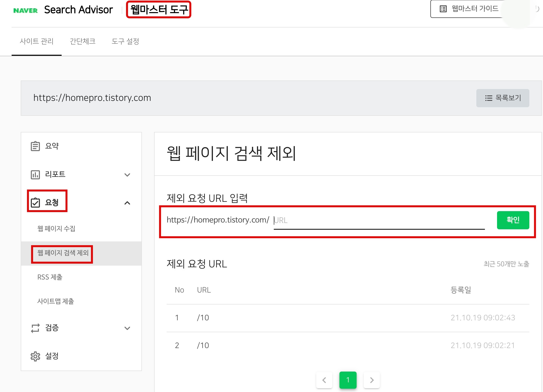Screen dimensions: 543x392
Task: Open 설정 in the sidebar
Action: click(x=81, y=356)
